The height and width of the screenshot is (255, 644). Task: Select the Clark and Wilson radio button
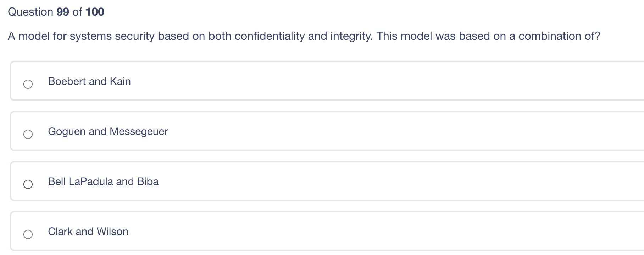[x=28, y=234]
